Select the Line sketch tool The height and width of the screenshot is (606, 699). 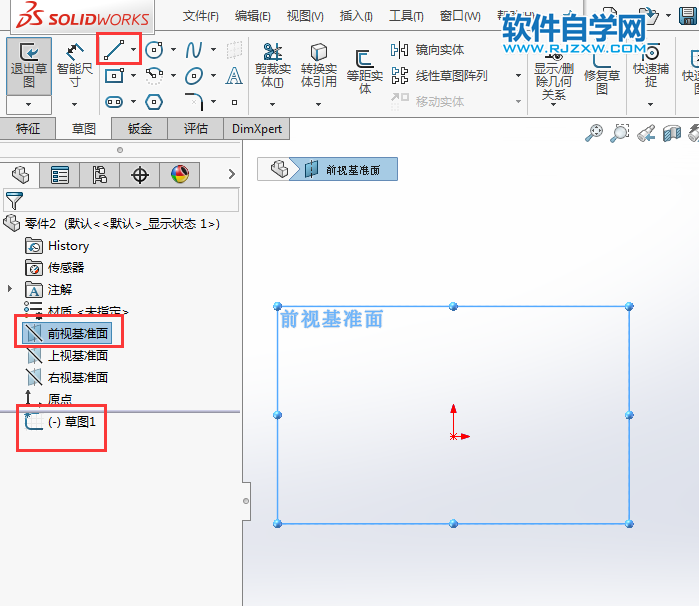pyautogui.click(x=114, y=49)
